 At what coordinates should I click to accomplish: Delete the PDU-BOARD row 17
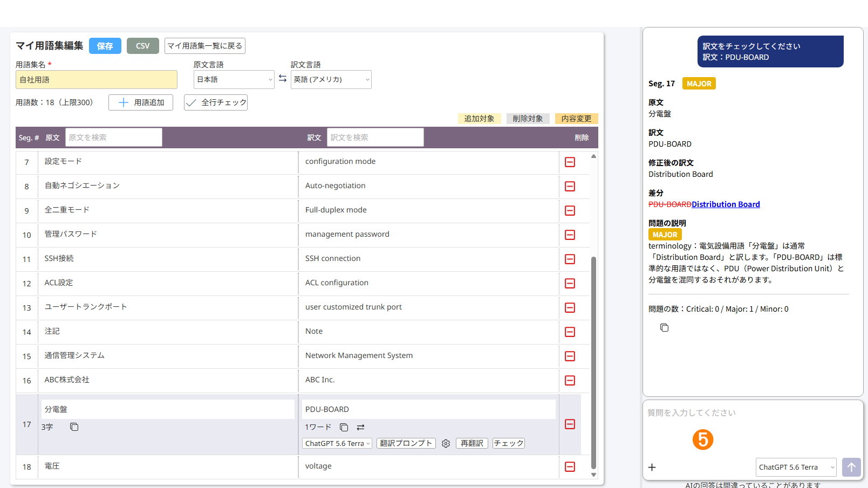(570, 424)
